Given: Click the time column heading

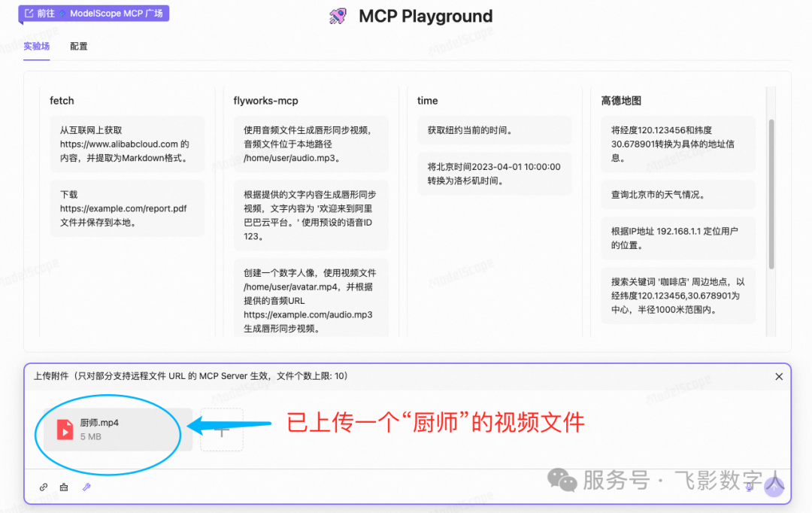Looking at the screenshot, I should point(427,101).
